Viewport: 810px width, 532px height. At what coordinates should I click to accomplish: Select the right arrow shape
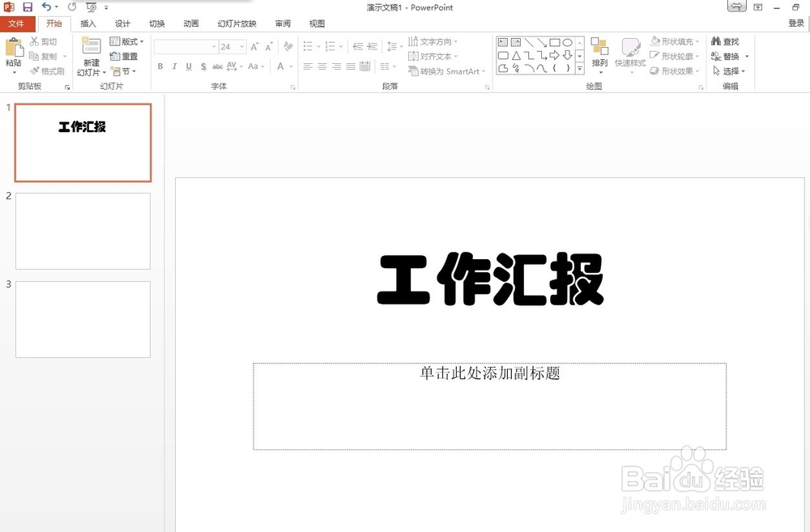[x=554, y=55]
